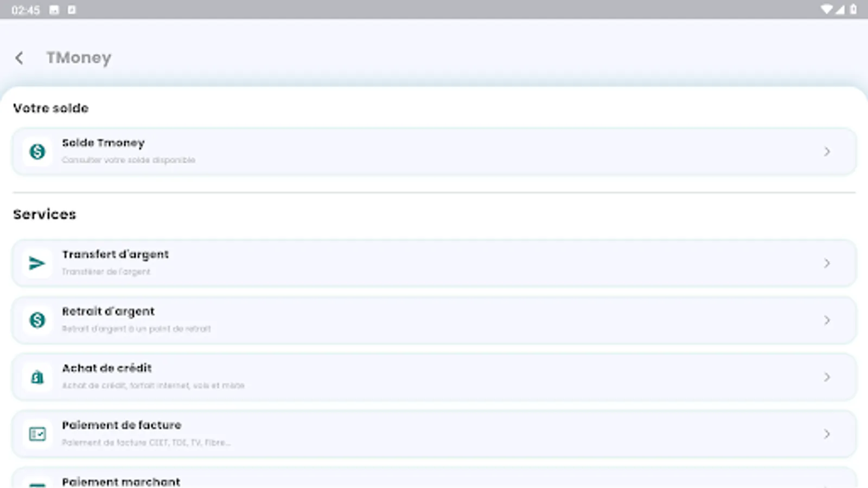This screenshot has width=868, height=488.
Task: Tap the Votre solde section heading
Action: coord(50,108)
